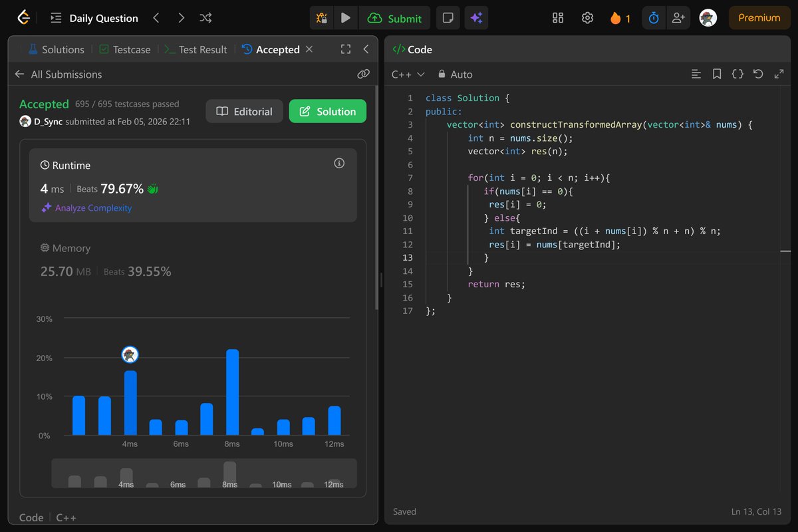Click the avatar marker above 4ms bar
Screen dimensions: 798x532
pyautogui.click(x=130, y=354)
